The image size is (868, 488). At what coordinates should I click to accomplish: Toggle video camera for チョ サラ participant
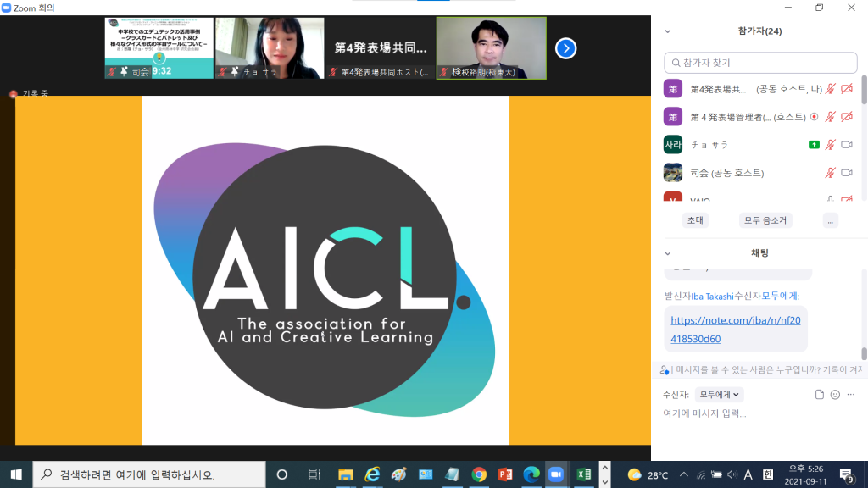tap(847, 144)
